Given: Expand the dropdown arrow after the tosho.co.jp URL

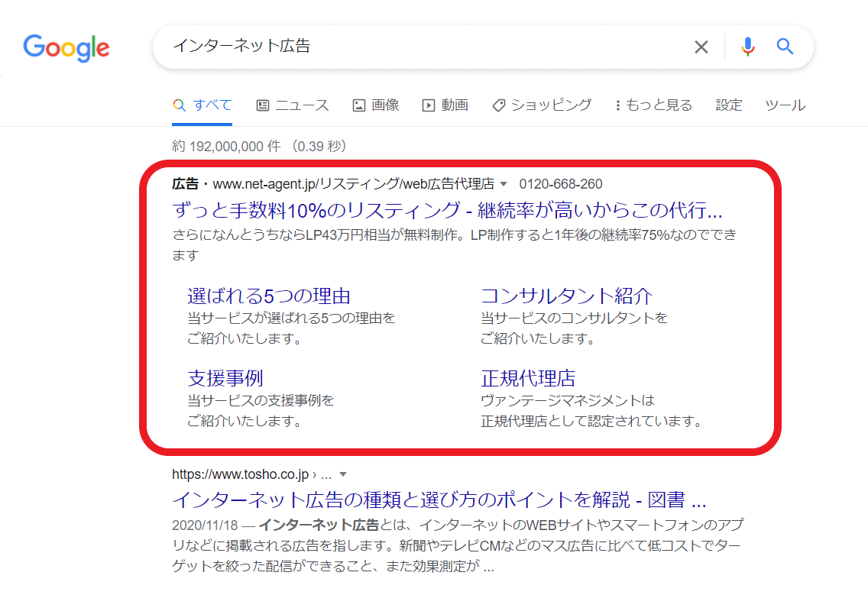Looking at the screenshot, I should click(x=343, y=474).
